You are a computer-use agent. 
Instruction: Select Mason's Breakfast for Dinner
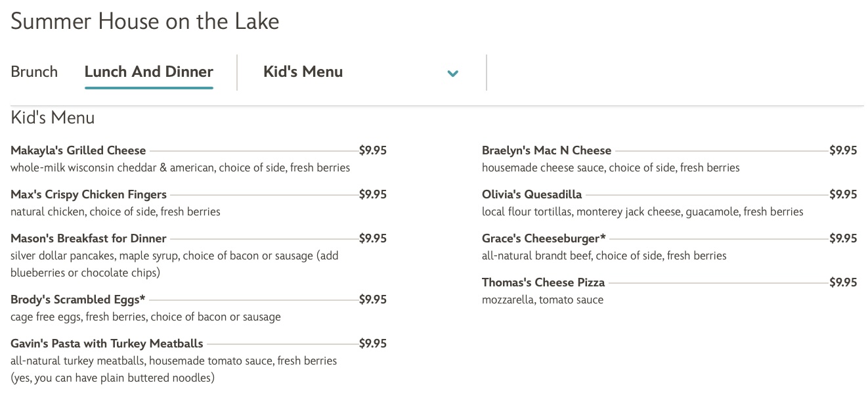click(x=89, y=238)
